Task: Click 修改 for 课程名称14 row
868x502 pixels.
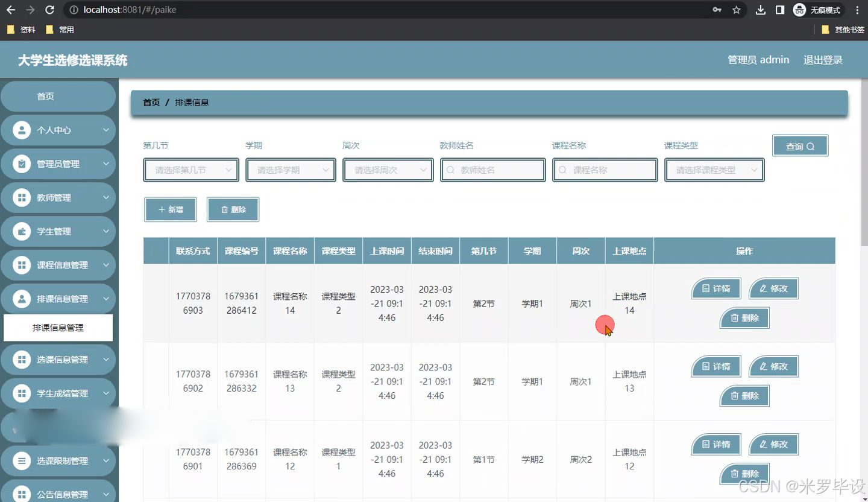Action: coord(773,288)
